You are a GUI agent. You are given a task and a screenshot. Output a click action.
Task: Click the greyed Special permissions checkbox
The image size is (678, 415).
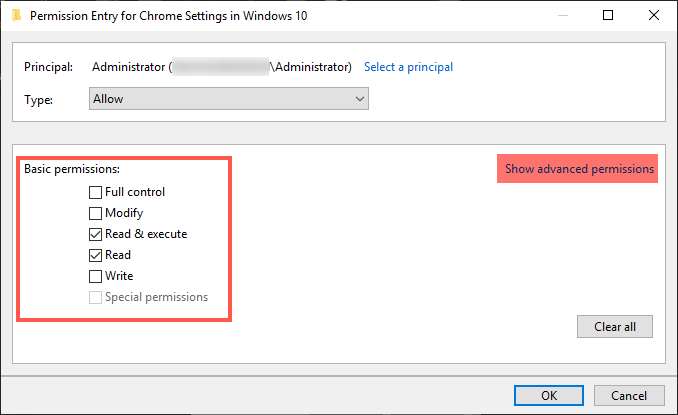[95, 297]
